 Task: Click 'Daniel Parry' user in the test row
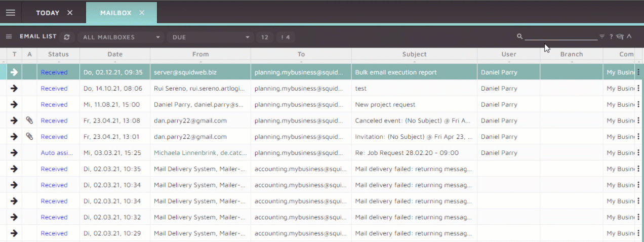tap(499, 89)
